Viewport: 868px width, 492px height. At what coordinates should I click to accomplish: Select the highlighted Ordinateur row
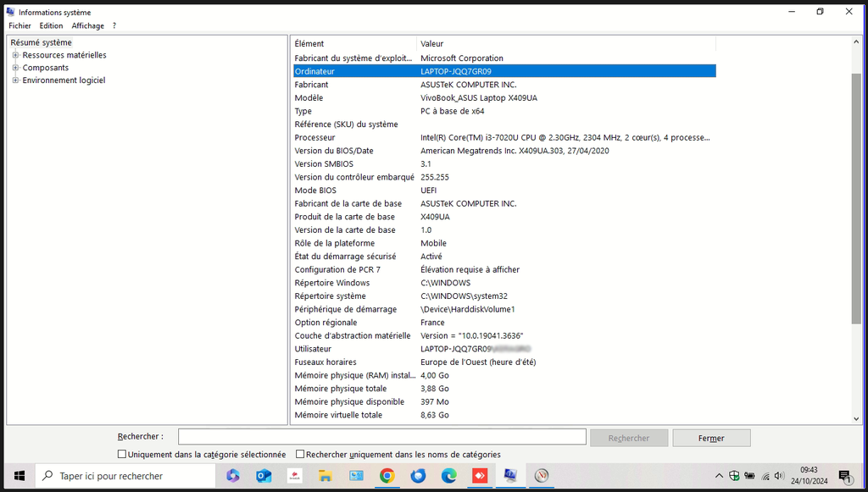click(504, 71)
